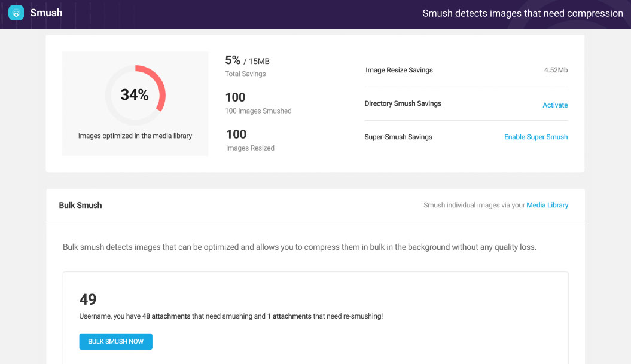
Task: Select the Smush title text
Action: click(x=46, y=13)
